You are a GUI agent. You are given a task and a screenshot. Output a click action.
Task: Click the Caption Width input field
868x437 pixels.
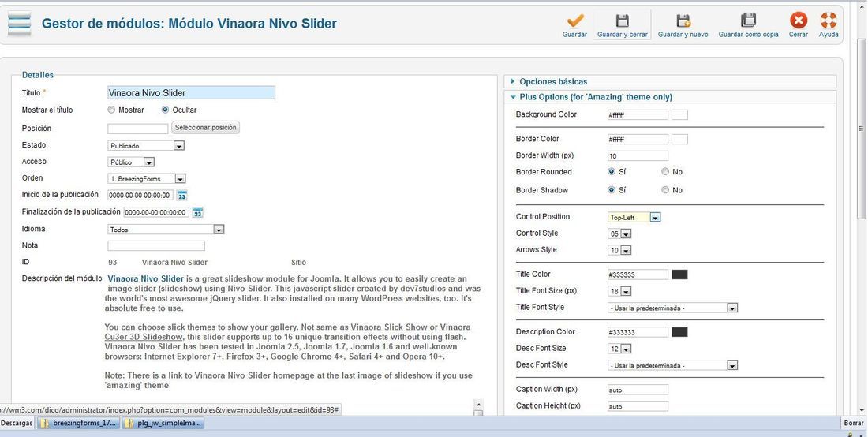638,390
